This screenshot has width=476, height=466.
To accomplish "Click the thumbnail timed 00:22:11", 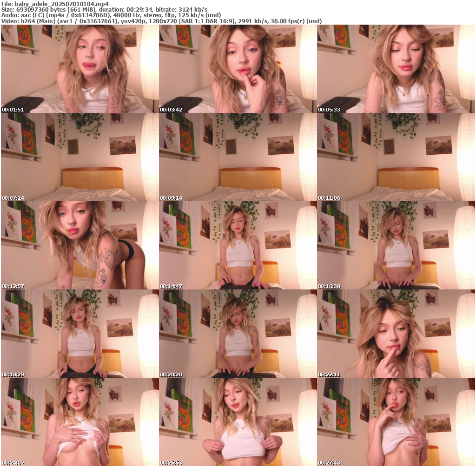I will click(x=396, y=334).
